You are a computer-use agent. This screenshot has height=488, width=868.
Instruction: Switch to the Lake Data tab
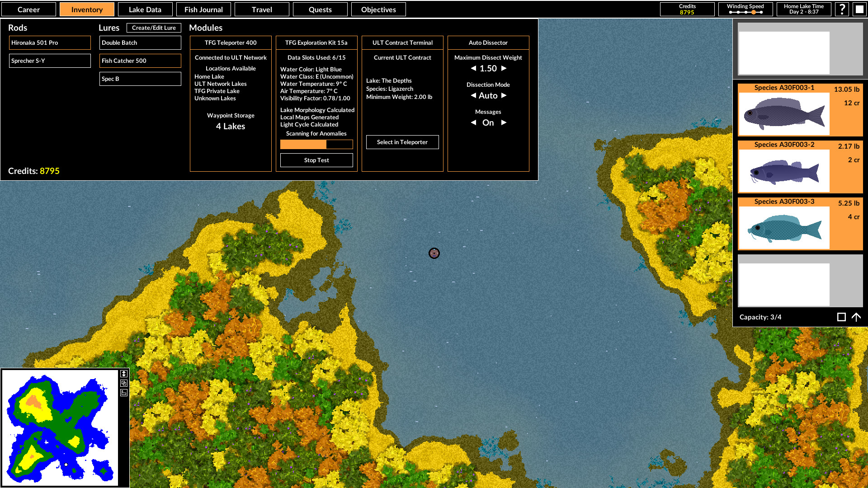tap(145, 9)
